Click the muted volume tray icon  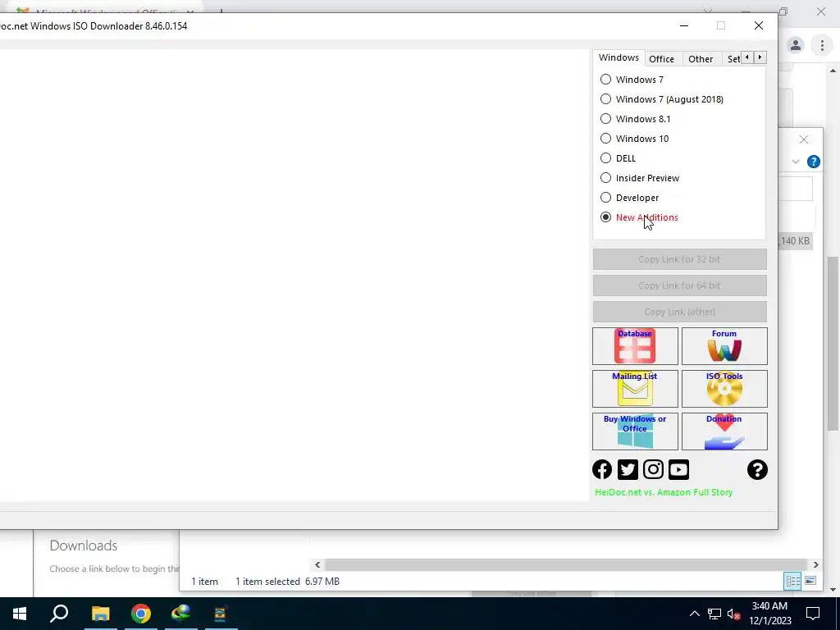(x=734, y=614)
